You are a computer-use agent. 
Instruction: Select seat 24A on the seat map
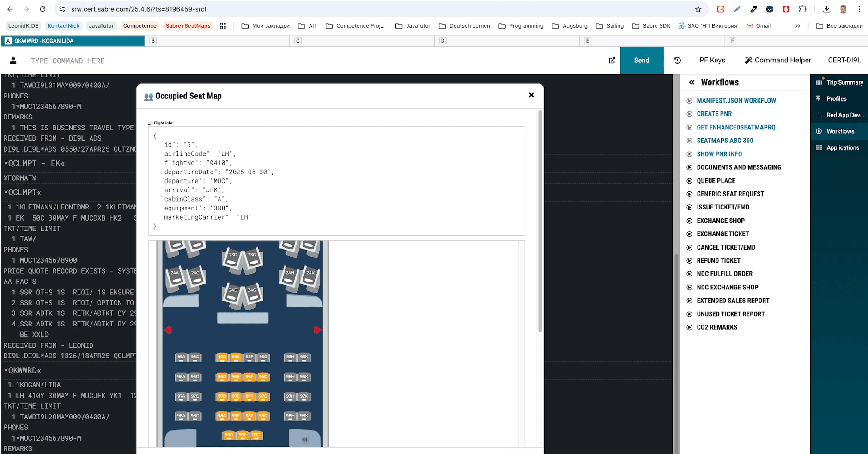coord(175,275)
